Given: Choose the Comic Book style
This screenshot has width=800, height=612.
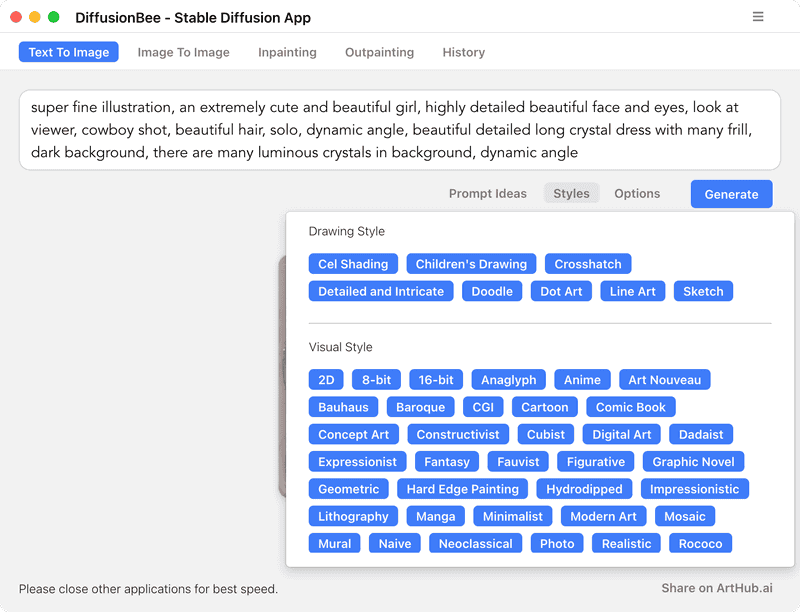Looking at the screenshot, I should click(x=631, y=407).
